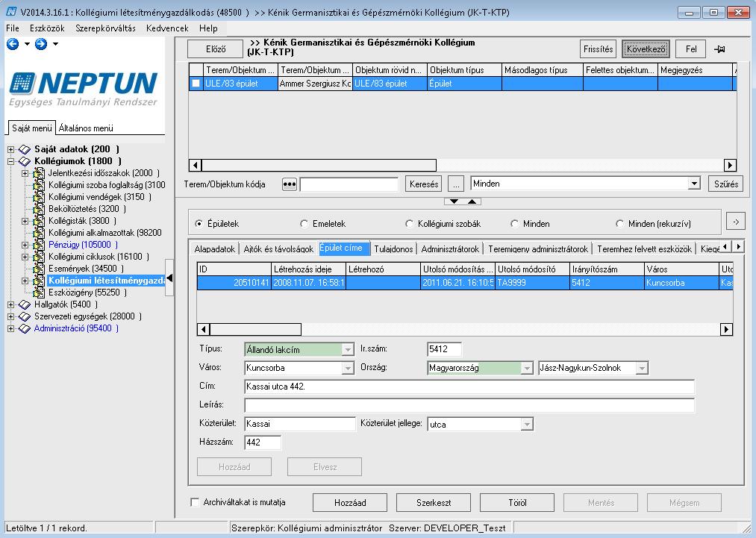Open the back arrow history dropdown

27,44
